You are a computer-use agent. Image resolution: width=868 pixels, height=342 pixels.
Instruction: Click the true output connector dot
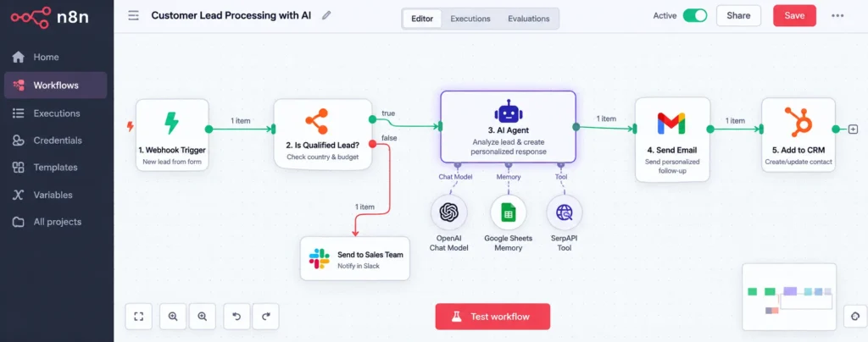click(x=373, y=119)
